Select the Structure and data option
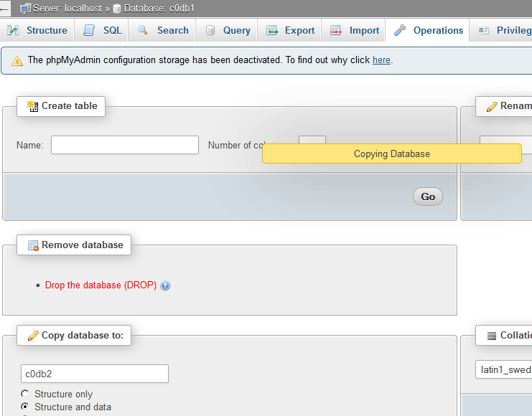The width and height of the screenshot is (532, 416). (26, 407)
